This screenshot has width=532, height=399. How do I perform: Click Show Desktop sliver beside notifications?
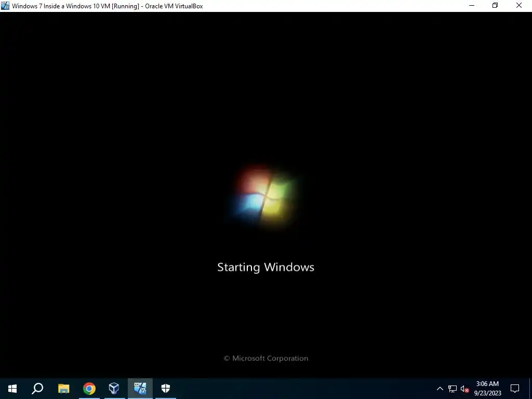(530, 389)
